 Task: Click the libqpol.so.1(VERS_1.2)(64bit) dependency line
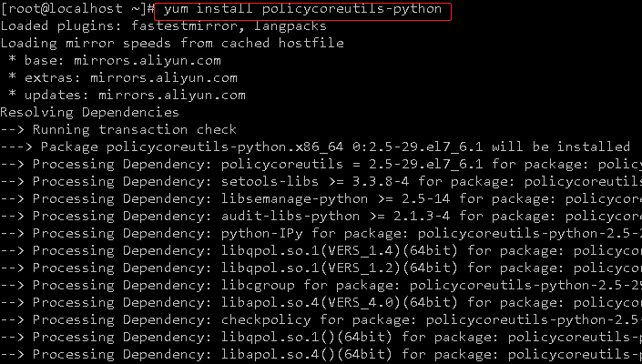[x=321, y=268]
